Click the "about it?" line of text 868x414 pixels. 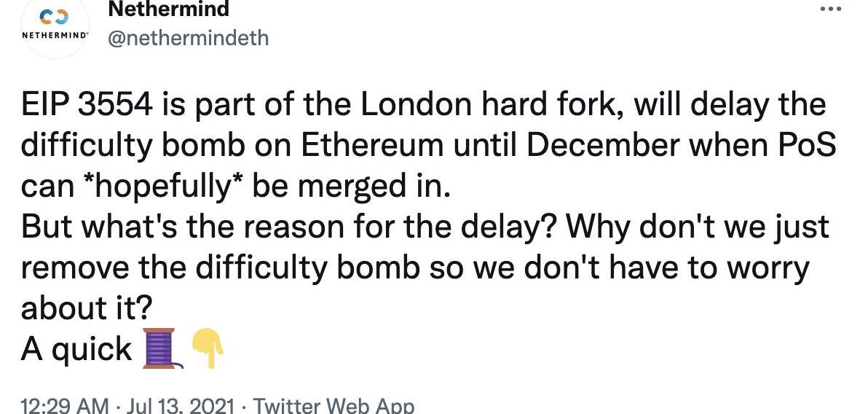[x=86, y=308]
